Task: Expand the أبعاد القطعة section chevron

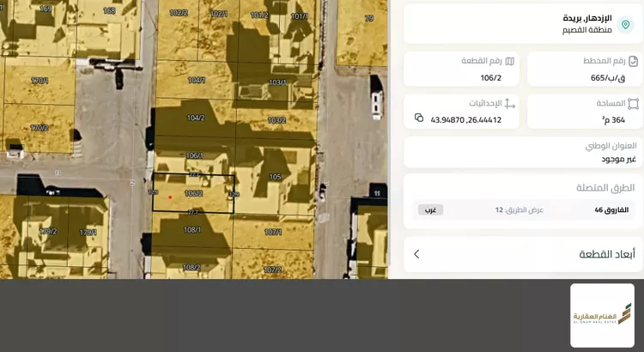Action: coord(416,254)
